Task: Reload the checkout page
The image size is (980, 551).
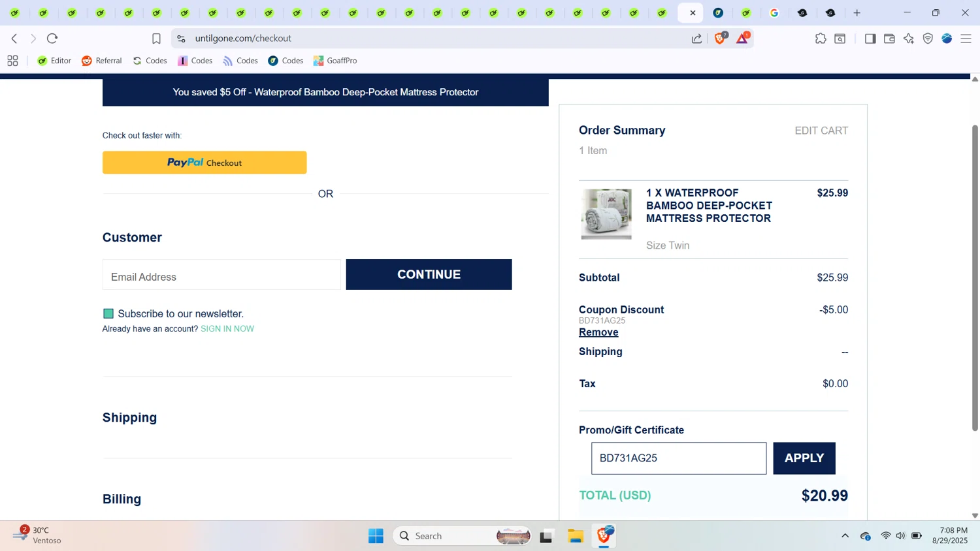Action: 53,39
